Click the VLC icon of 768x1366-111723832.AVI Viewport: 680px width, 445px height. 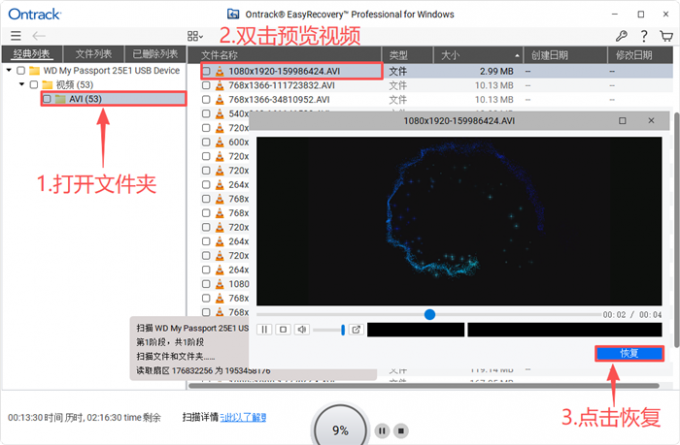pos(220,85)
